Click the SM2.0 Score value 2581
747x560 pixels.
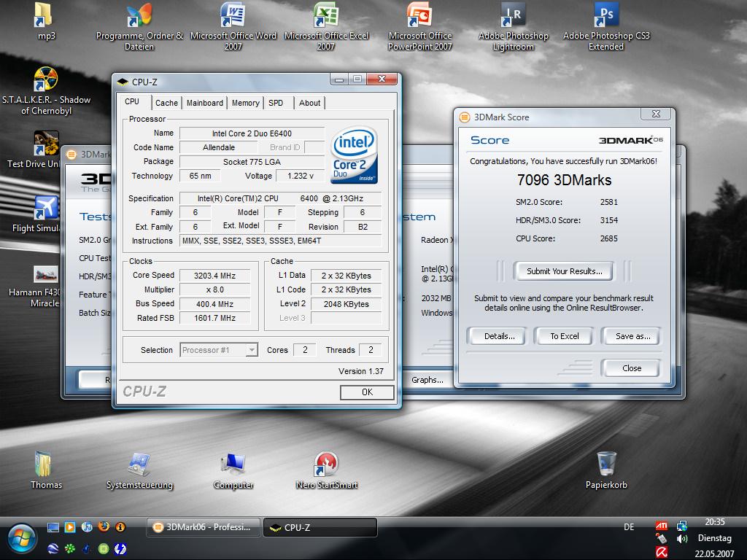click(609, 202)
